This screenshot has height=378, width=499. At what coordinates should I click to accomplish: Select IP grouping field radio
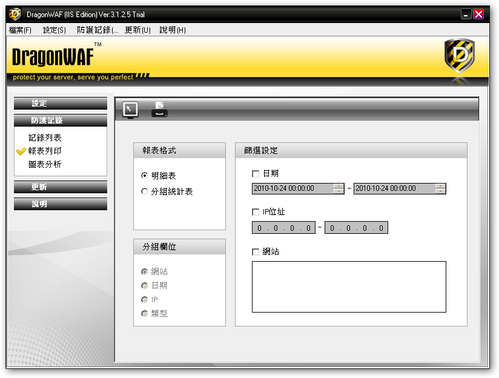tap(144, 299)
